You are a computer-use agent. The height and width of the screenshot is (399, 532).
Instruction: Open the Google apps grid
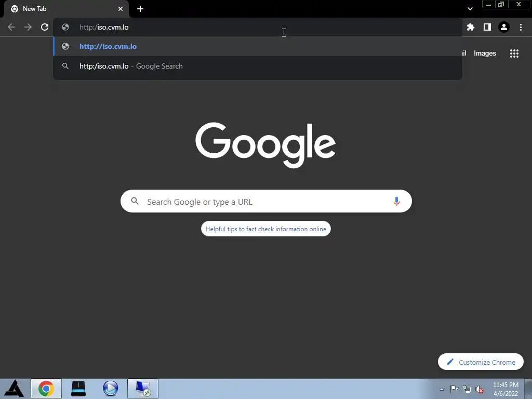tap(514, 54)
